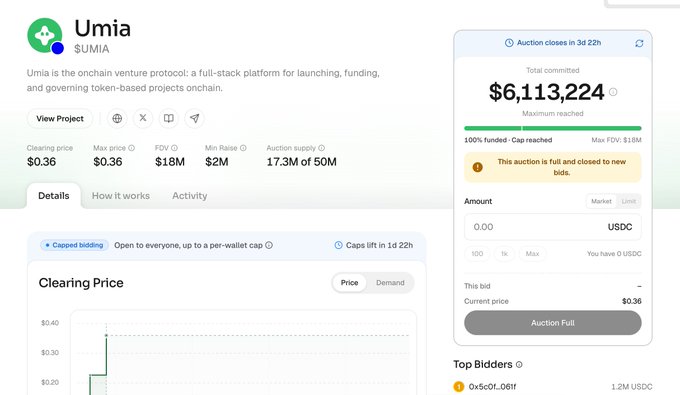Switch chart to Price view
Screen dimensions: 680x395
coord(350,283)
